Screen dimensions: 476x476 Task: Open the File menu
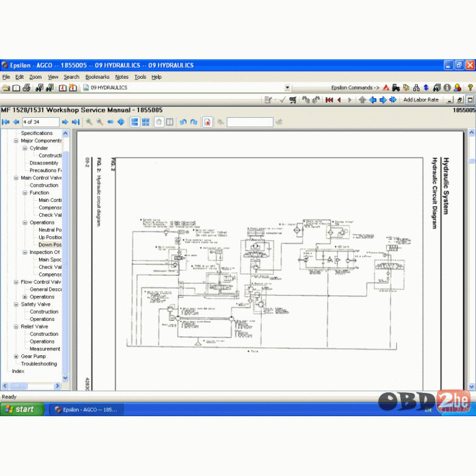click(6, 77)
